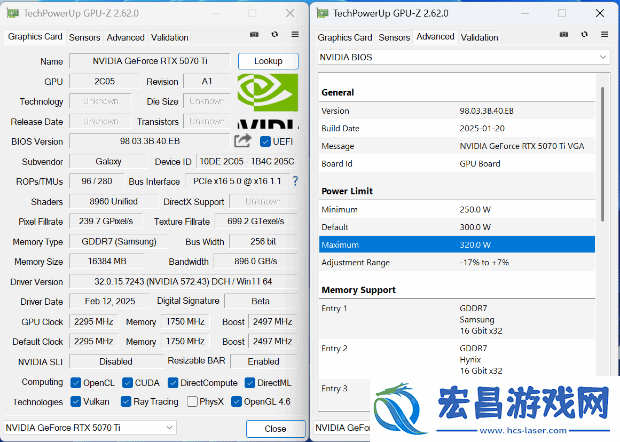This screenshot has width=620, height=442.
Task: Click the GPU-Z app icon in left title bar
Action: [13, 13]
